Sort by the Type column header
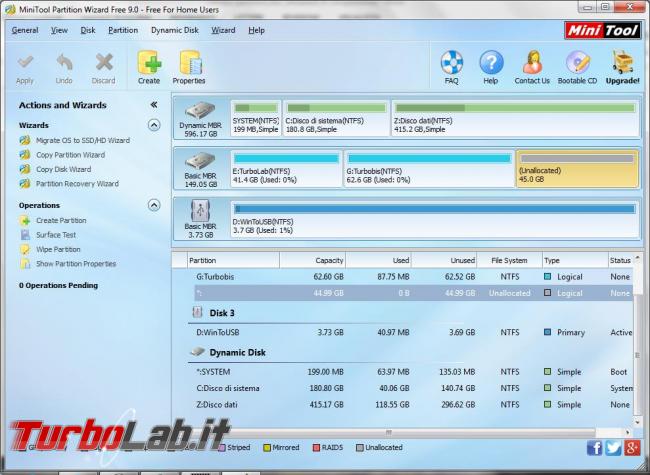The height and width of the screenshot is (475, 650). (x=575, y=260)
